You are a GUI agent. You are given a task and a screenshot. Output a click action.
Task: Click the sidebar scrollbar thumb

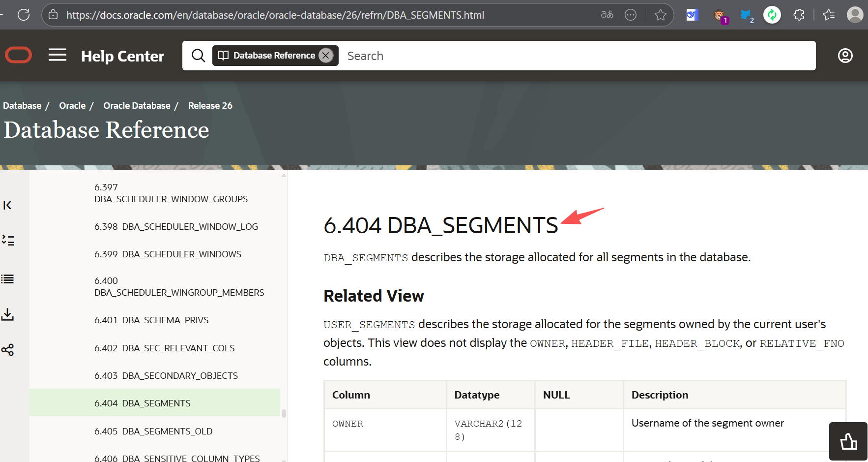284,413
